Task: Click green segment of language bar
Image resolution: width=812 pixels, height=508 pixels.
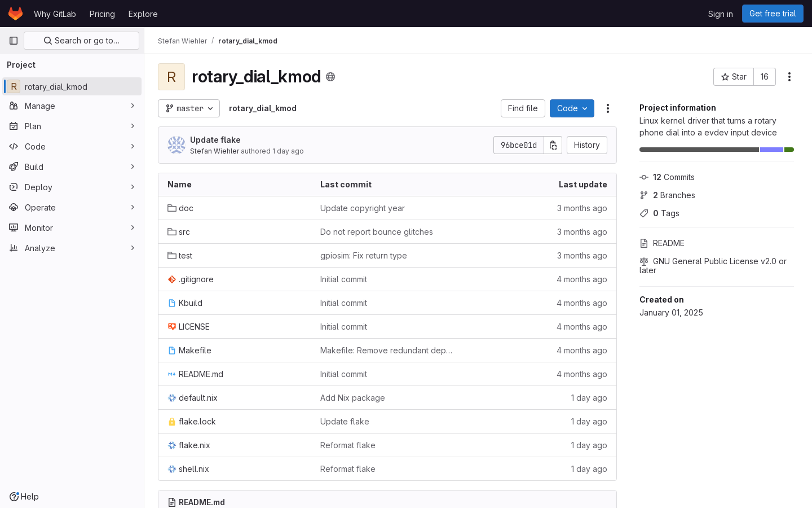Action: point(789,150)
